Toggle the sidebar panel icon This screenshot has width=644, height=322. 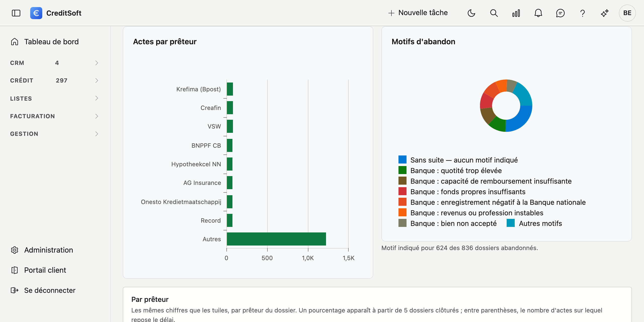click(x=16, y=13)
